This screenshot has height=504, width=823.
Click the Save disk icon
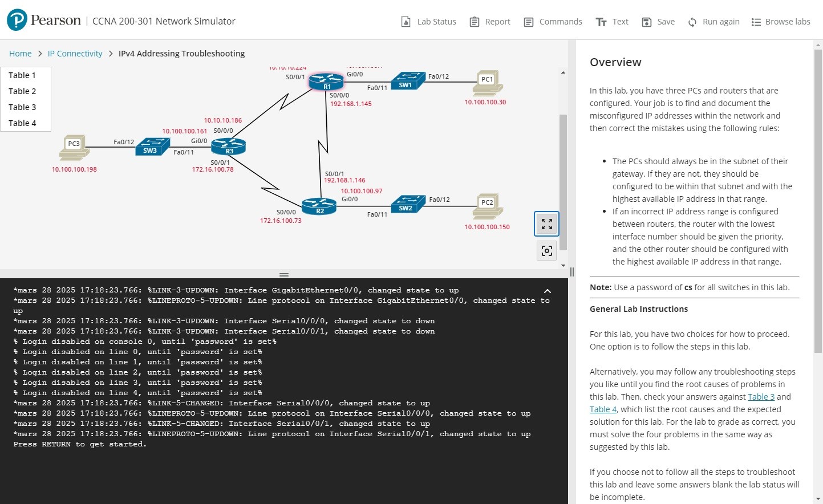(647, 22)
